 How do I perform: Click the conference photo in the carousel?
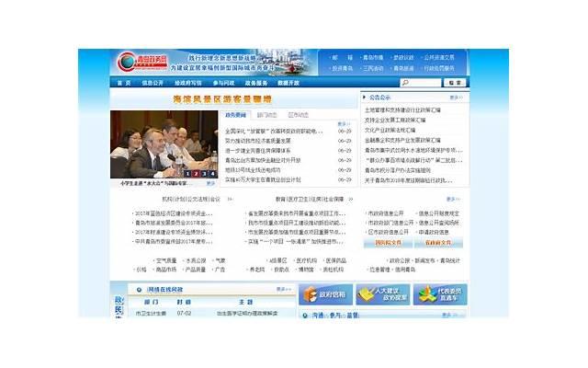point(164,144)
